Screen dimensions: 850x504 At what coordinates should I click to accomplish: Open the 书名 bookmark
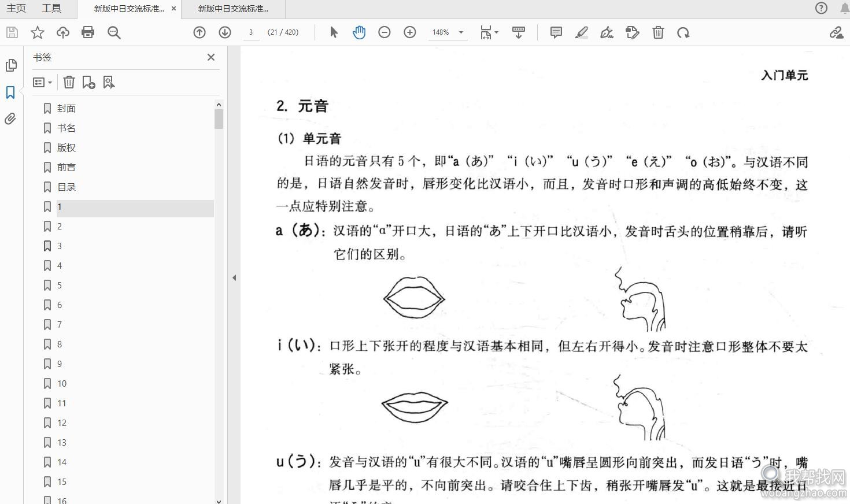click(x=66, y=128)
